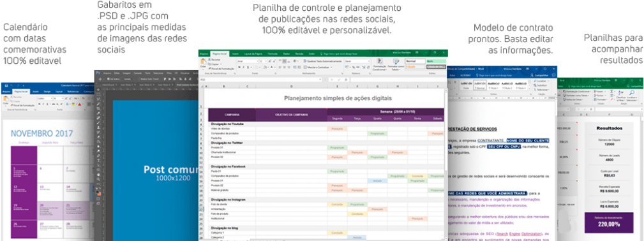Screen dimensions: 644x241
Task: Click Compartilhar in Word contract window
Action: pos(540,75)
